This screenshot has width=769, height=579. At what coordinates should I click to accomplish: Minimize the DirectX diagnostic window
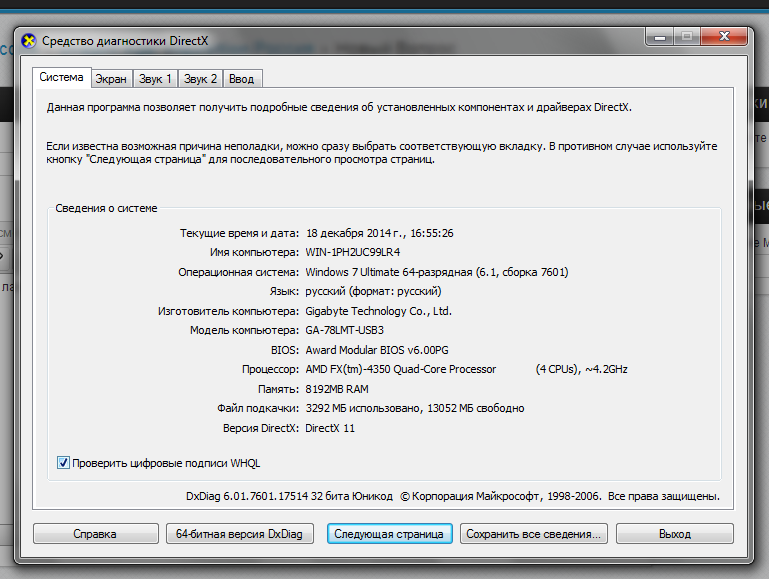click(x=660, y=37)
